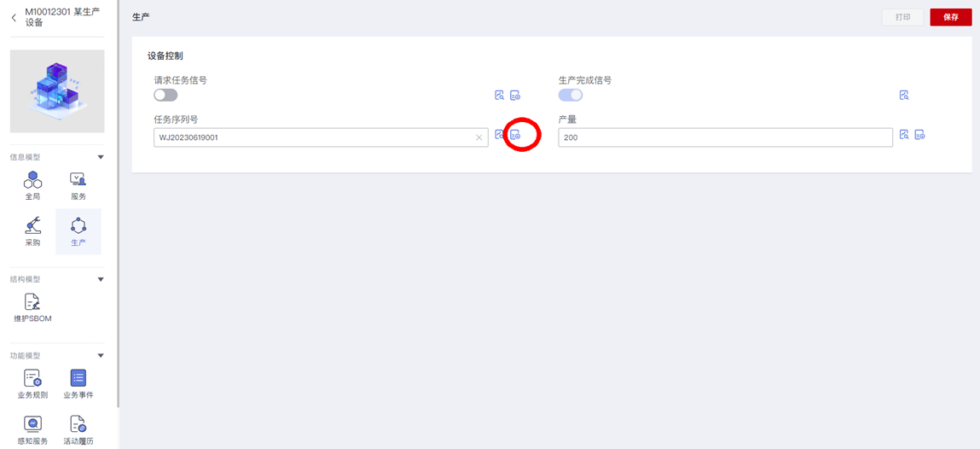The image size is (980, 449).
Task: Open the 全局 (Global) module icon
Action: coord(32,179)
